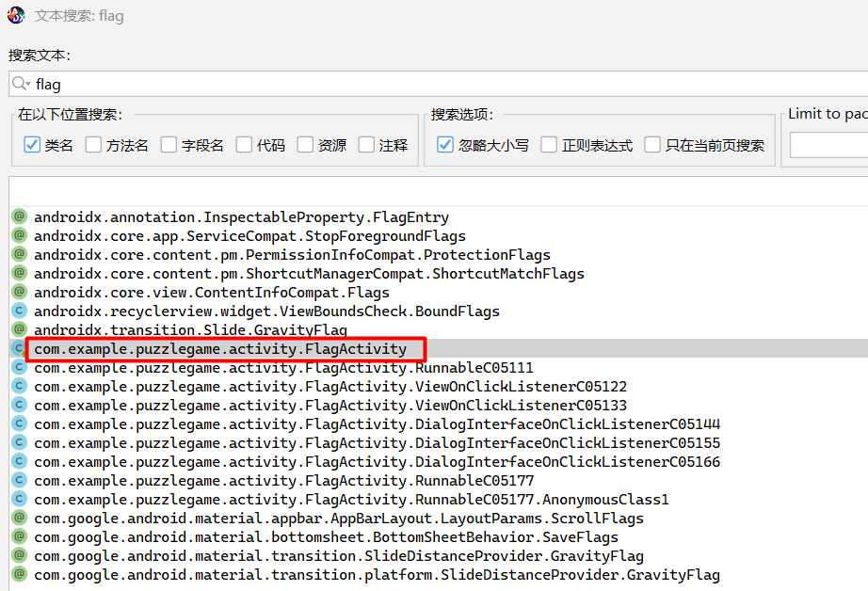Screen dimensions: 868x591
Task: Enable the 方法名 search checkbox
Action: [93, 145]
